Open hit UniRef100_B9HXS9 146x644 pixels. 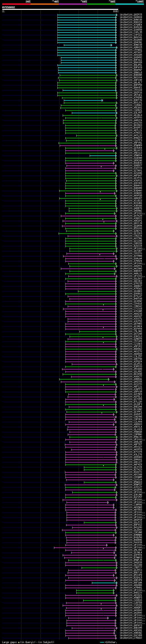[x=131, y=22]
